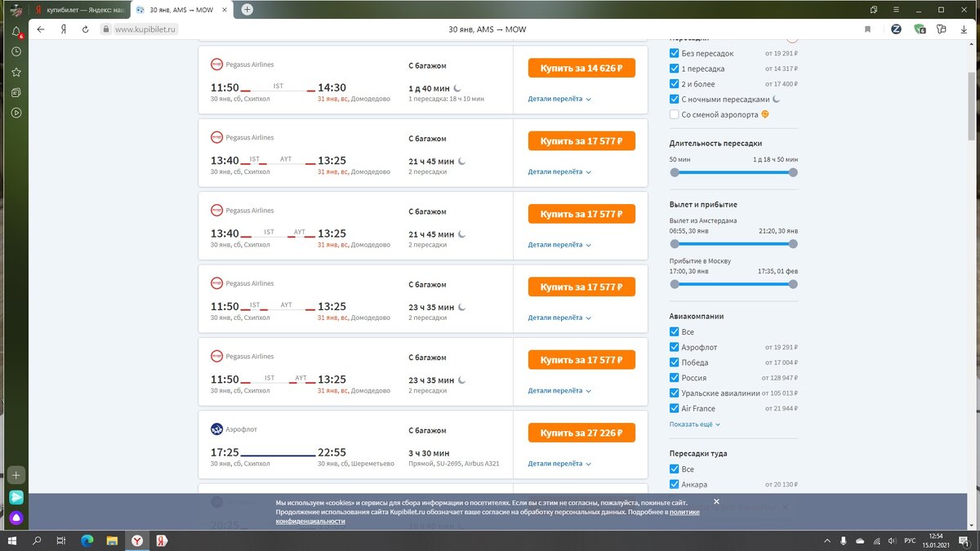Buy the 14 626 ₽ Pegasus ticket
Viewport: 980px width, 551px height.
point(581,69)
